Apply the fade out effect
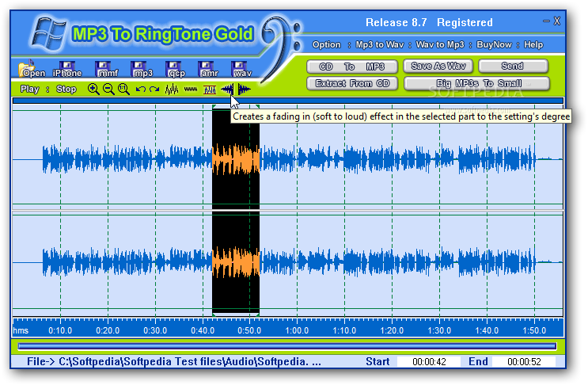The height and width of the screenshot is (385, 588). [x=244, y=90]
